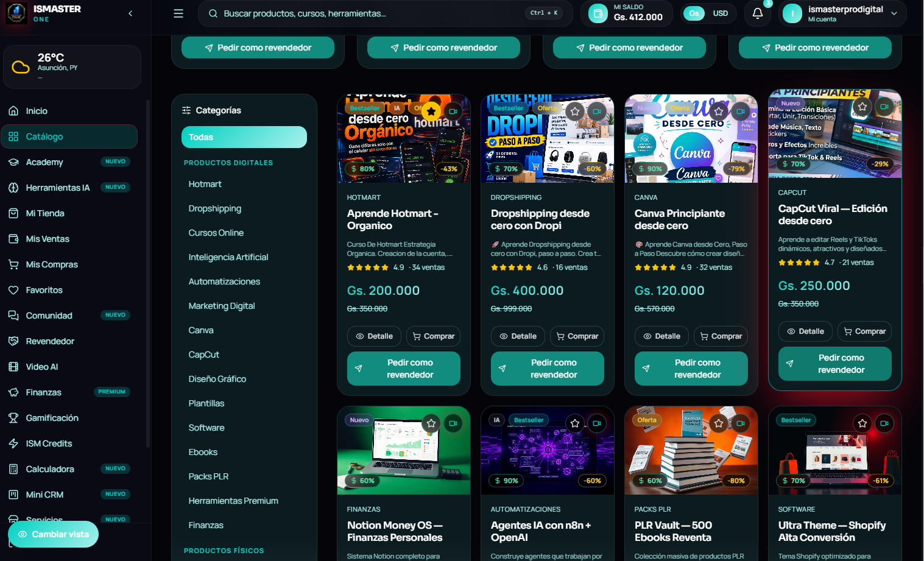Favorite the CapCut Viral product
Image resolution: width=924 pixels, height=561 pixels.
click(862, 107)
